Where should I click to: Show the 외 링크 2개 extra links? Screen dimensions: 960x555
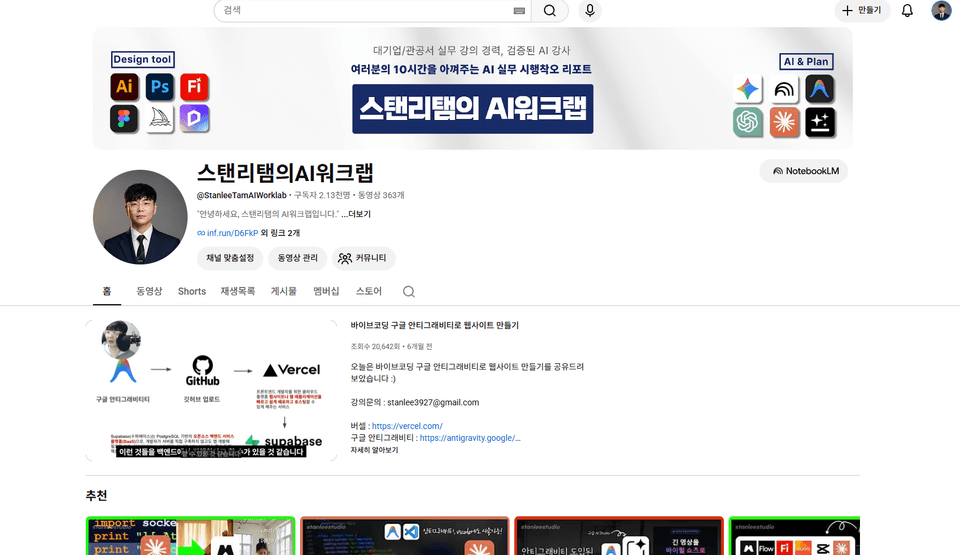click(280, 233)
